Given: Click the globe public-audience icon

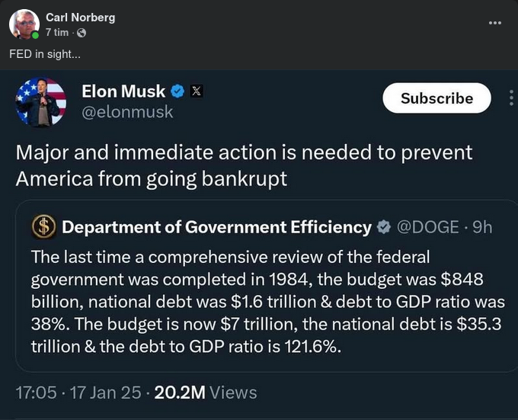Looking at the screenshot, I should [82, 33].
